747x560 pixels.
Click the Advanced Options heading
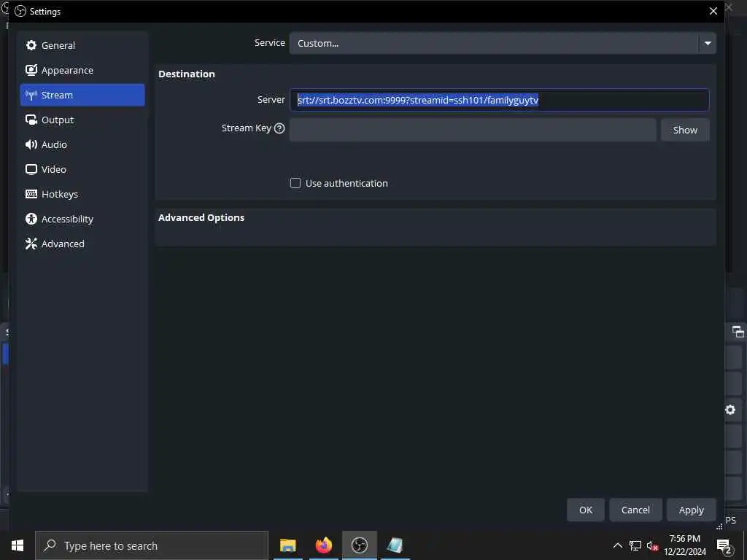(x=201, y=217)
